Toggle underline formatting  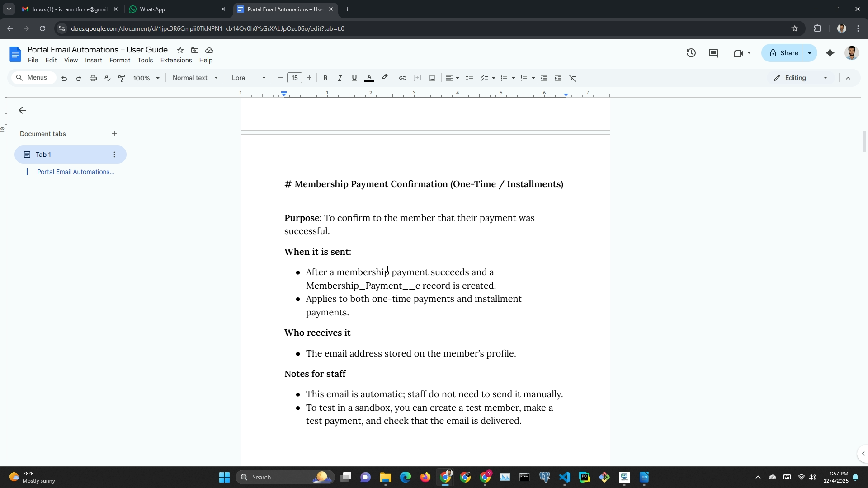[x=354, y=78]
